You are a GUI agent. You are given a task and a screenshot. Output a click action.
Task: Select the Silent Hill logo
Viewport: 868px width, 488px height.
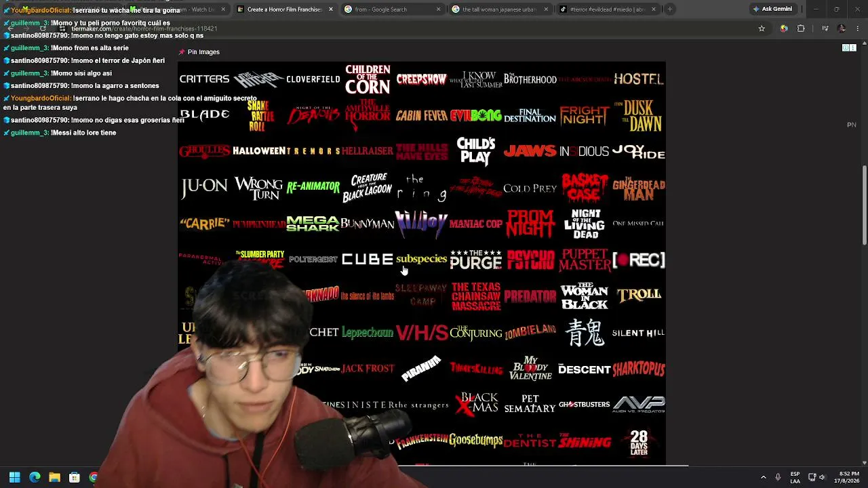click(638, 333)
